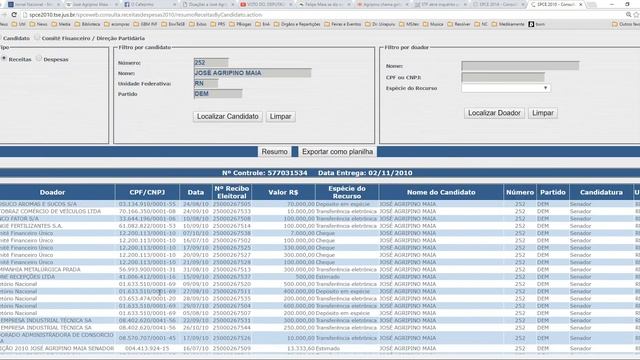This screenshot has height=360, width=640.
Task: Select CPF 004.413.924-15 cell
Action: 147,349
